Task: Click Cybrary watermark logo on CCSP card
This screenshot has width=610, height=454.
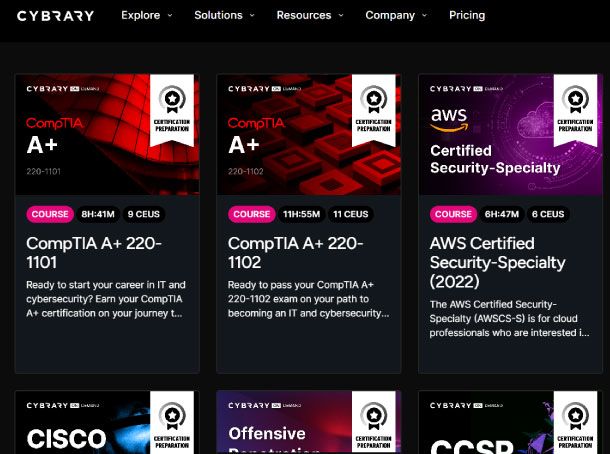Action: [466, 405]
